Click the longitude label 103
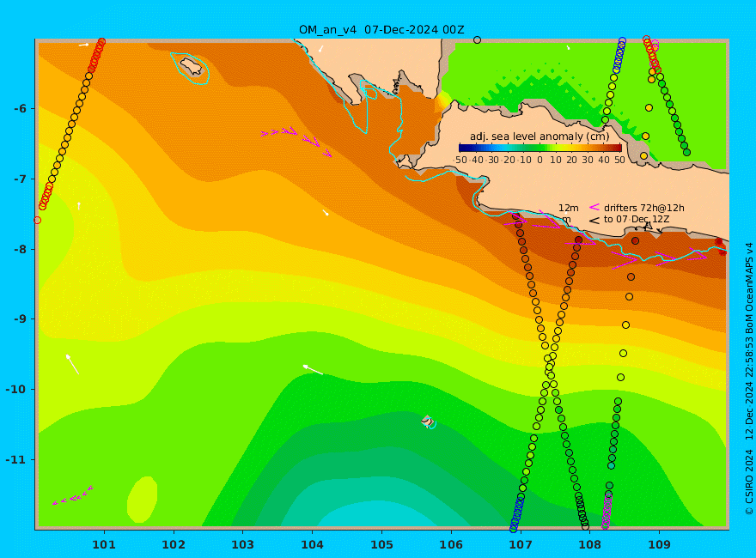The image size is (756, 558). point(242,544)
